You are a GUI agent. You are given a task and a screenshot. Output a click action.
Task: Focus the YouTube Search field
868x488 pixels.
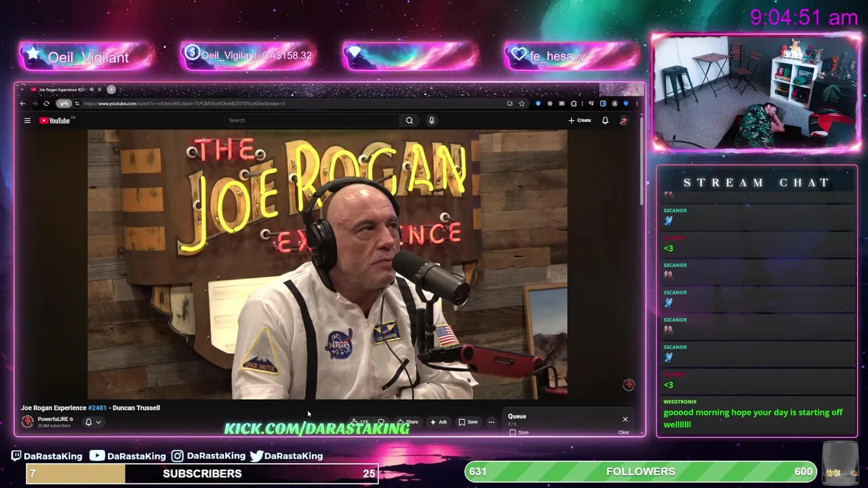[x=312, y=121]
